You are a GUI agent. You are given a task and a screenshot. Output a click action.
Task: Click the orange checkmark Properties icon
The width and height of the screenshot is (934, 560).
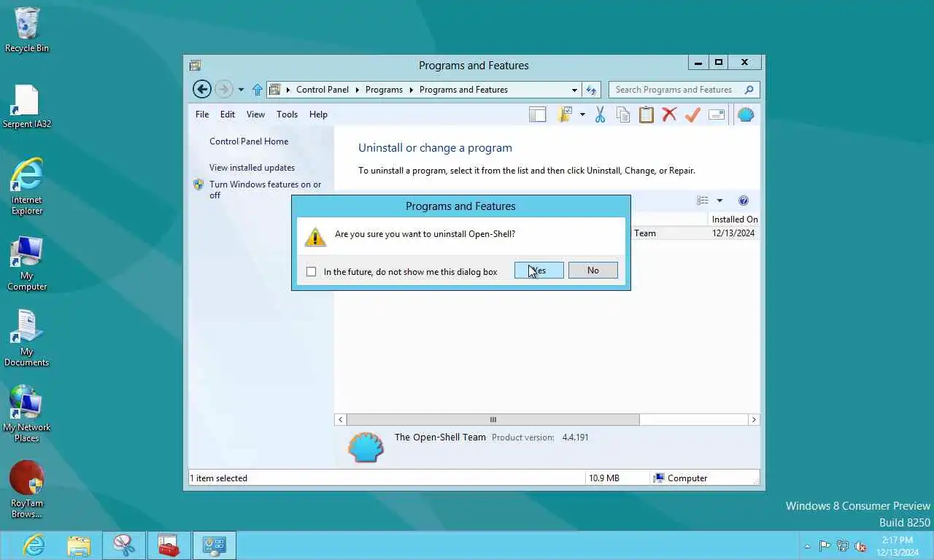tap(692, 114)
